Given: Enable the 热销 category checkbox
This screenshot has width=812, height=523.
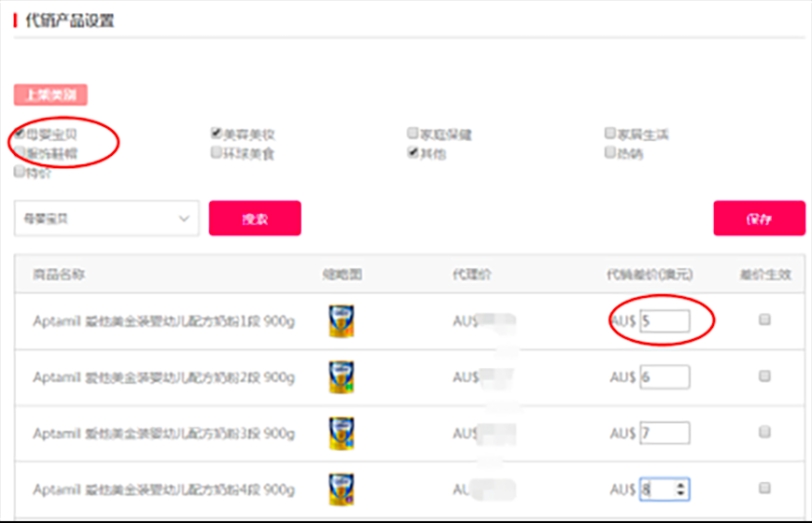Looking at the screenshot, I should click(610, 152).
